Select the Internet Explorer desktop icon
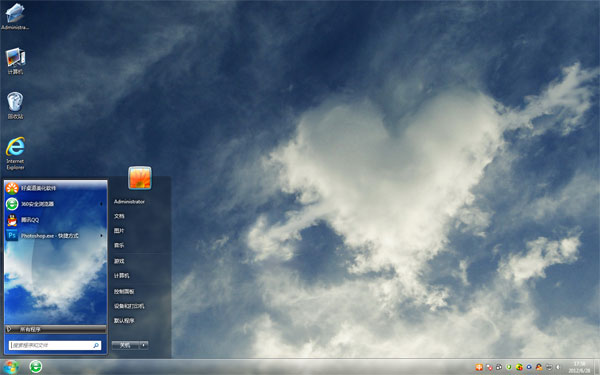 click(15, 153)
